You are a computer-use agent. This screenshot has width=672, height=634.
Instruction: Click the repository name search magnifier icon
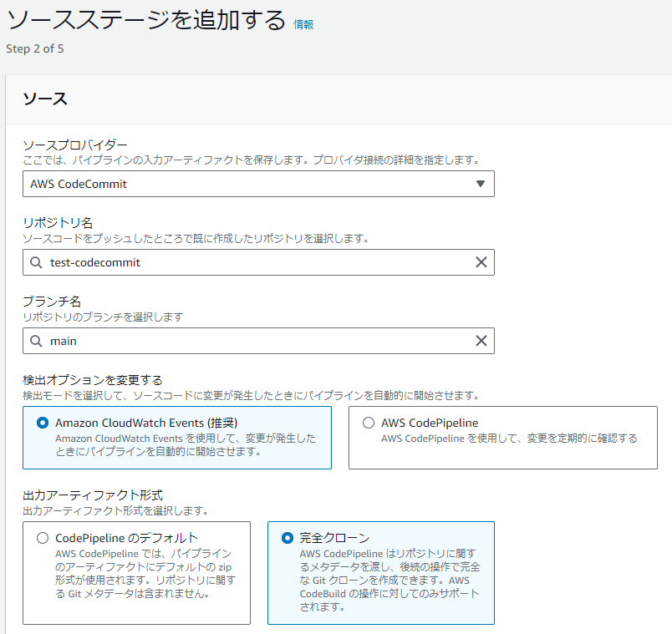tap(36, 262)
